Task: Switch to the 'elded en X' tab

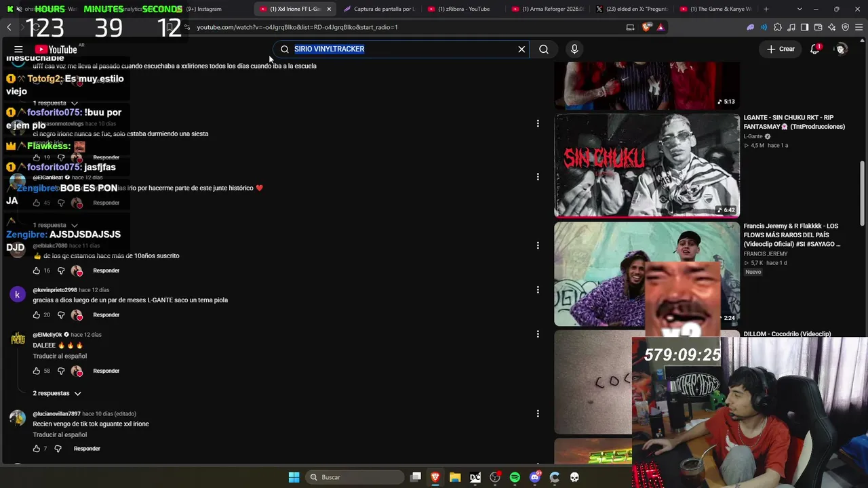Action: click(631, 9)
